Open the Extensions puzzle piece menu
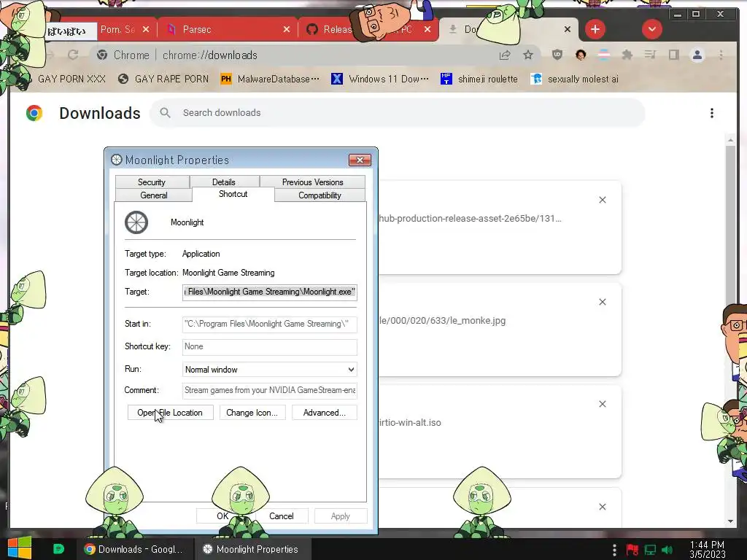The image size is (747, 560). click(x=627, y=55)
